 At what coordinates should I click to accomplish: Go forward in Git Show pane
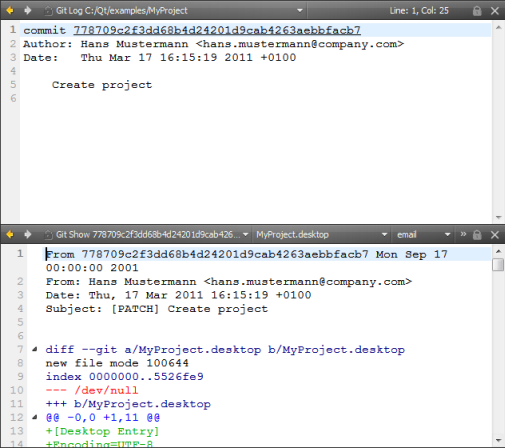coord(28,235)
